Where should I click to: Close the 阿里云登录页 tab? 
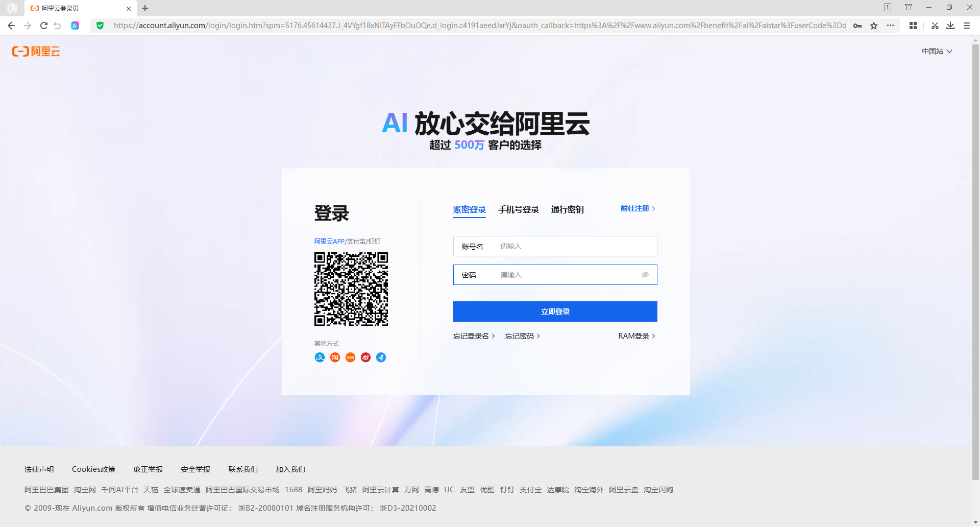[129, 8]
